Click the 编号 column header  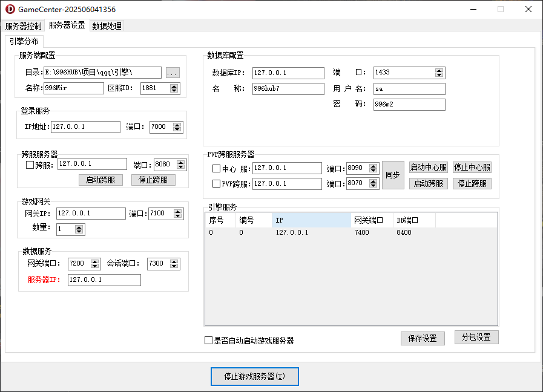254,220
